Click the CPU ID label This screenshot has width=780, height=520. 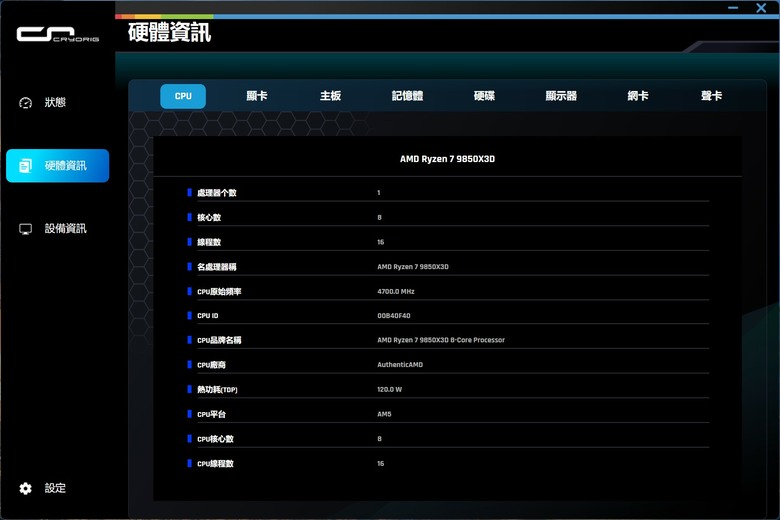[208, 316]
